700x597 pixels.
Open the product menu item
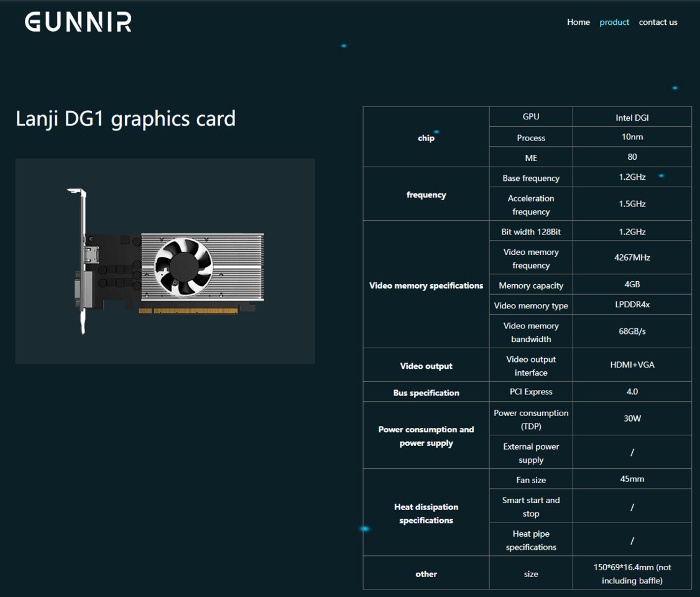(x=614, y=22)
